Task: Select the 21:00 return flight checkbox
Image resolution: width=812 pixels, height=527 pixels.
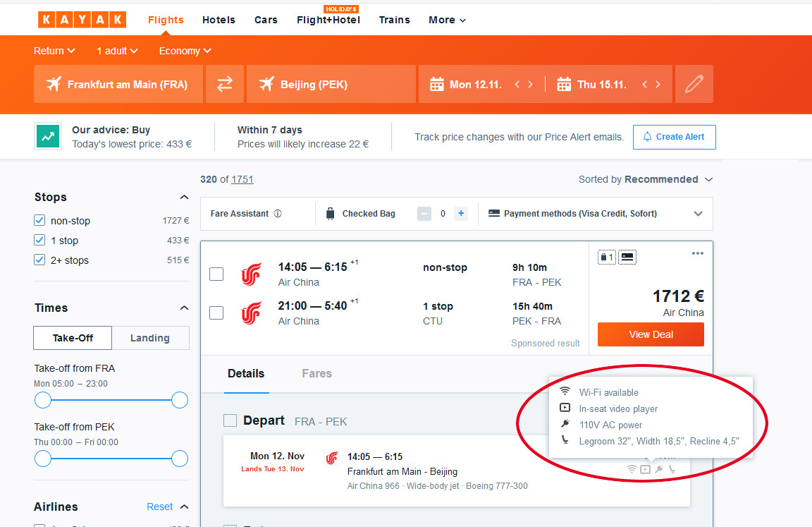Action: [x=216, y=313]
